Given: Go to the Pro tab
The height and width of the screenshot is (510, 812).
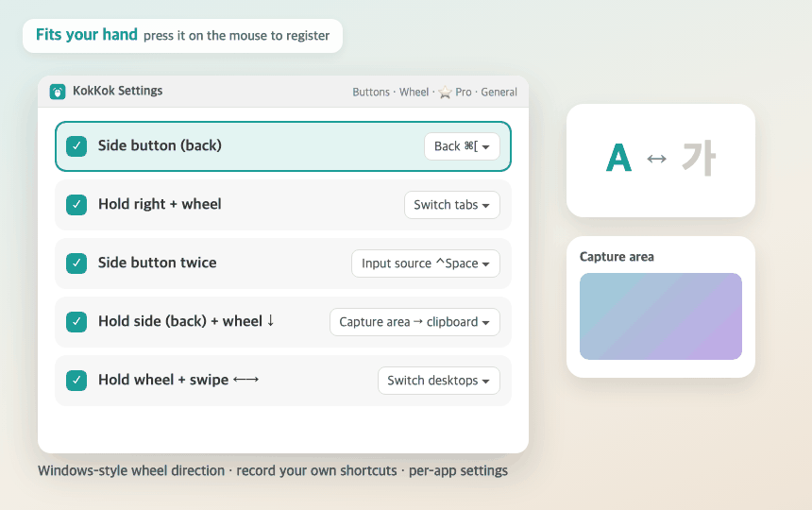Looking at the screenshot, I should (x=463, y=93).
